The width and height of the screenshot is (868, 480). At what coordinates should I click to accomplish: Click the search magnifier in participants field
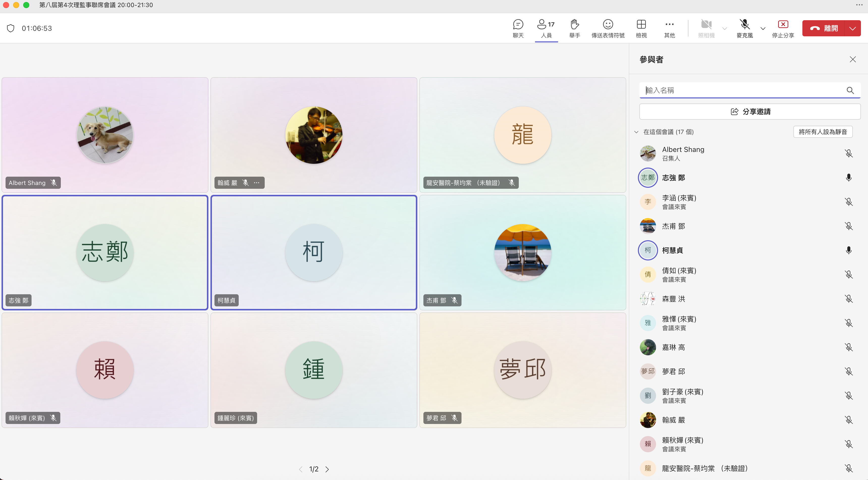[850, 90]
